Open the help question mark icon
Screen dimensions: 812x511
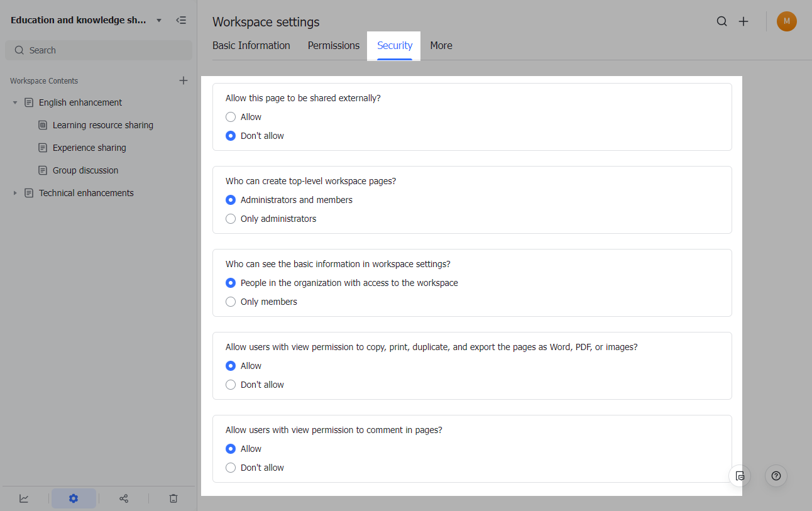coord(776,476)
